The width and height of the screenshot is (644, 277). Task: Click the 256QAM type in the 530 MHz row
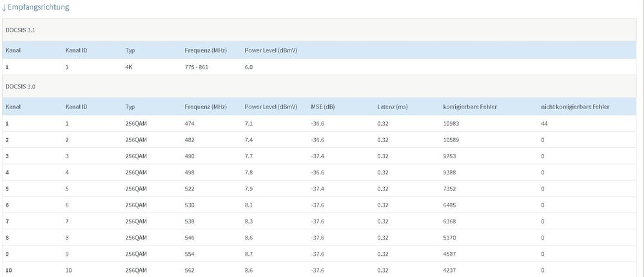pyautogui.click(x=136, y=205)
